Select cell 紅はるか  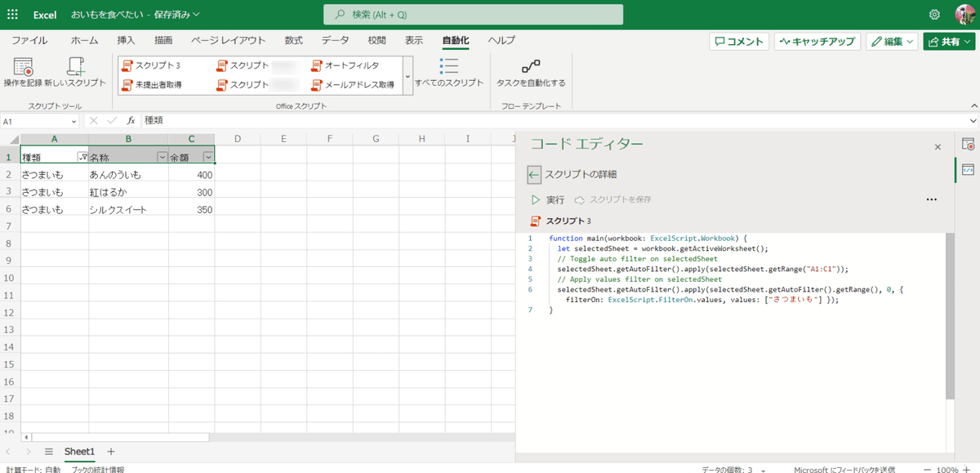[128, 192]
